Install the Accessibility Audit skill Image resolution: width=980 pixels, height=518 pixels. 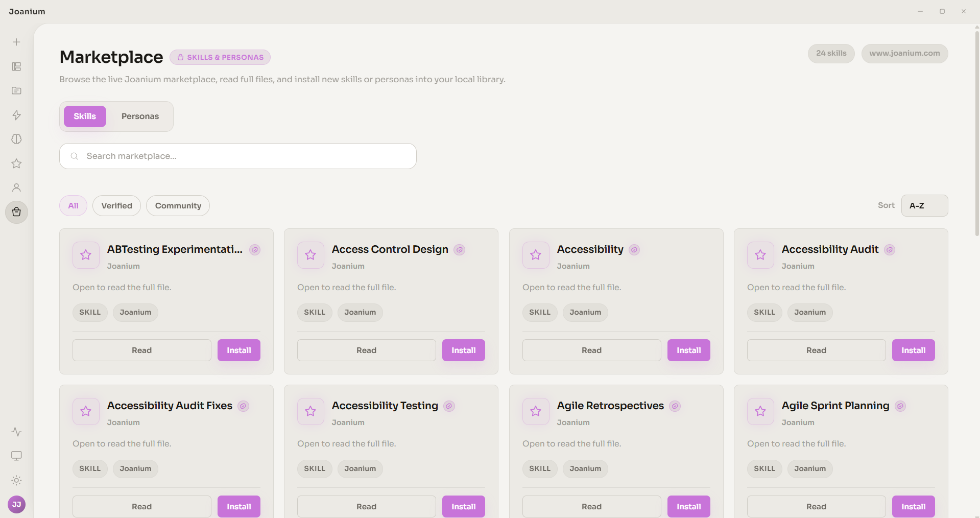click(x=913, y=350)
